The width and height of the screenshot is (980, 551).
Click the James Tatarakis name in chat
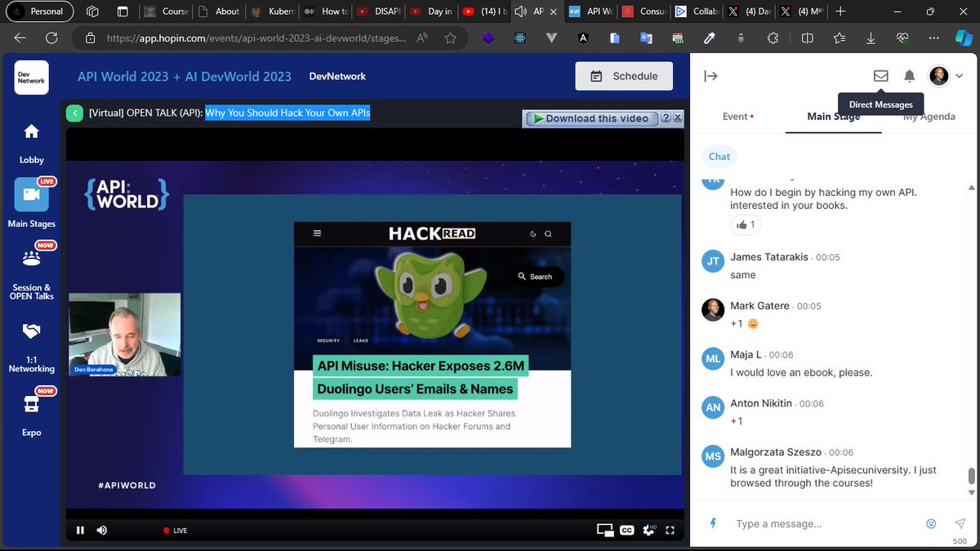(769, 257)
